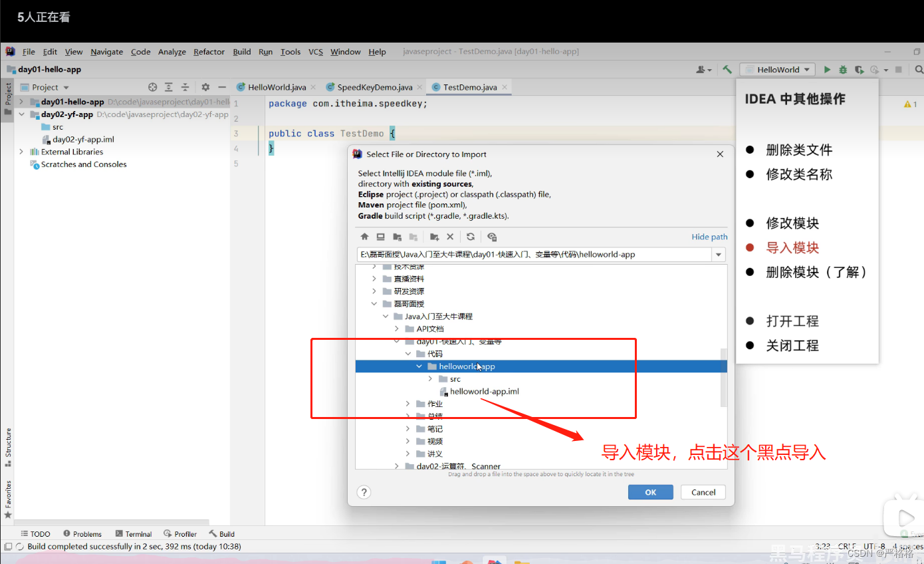The width and height of the screenshot is (924, 564).
Task: Open the Profiler tool window button
Action: (179, 534)
